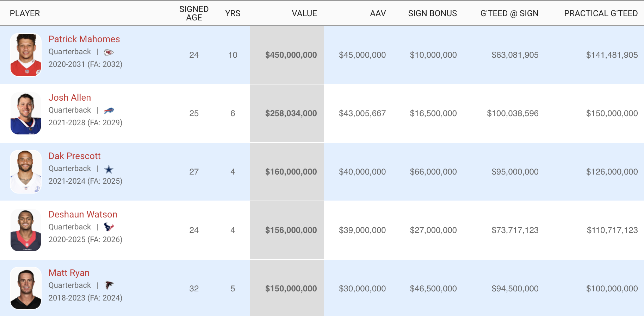
Task: Open Matt Ryan player page link
Action: click(x=69, y=273)
